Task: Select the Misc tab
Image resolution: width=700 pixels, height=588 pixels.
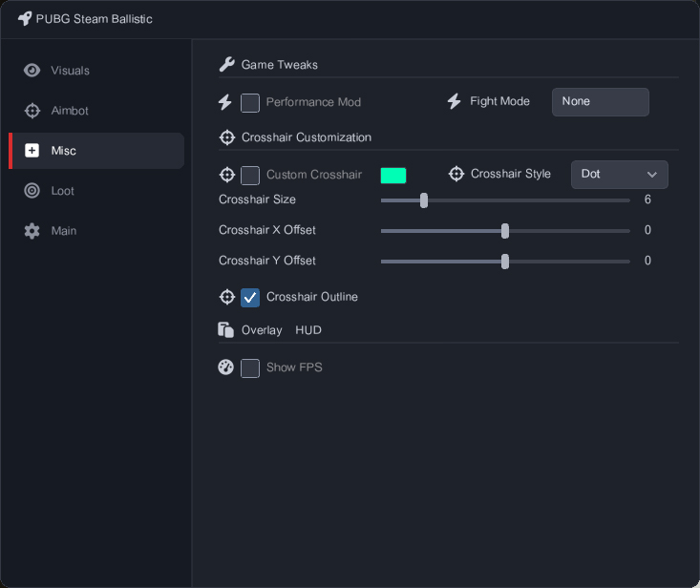Action: pyautogui.click(x=96, y=151)
